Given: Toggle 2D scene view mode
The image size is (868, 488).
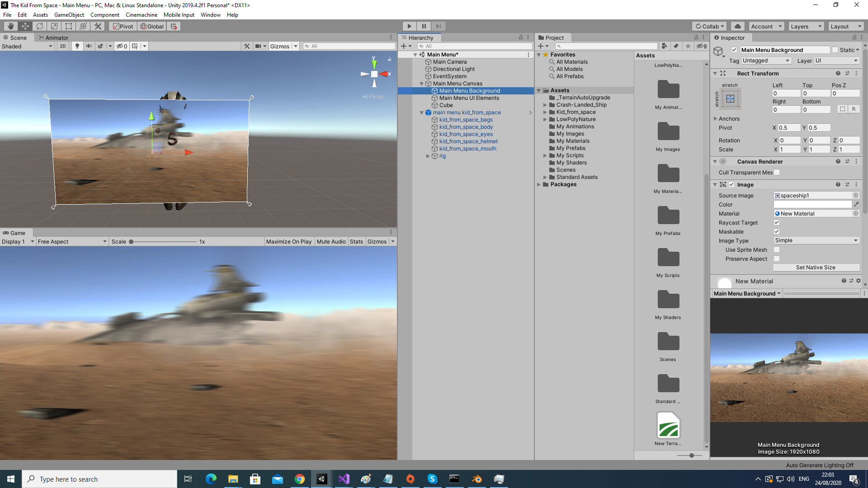Looking at the screenshot, I should click(63, 46).
